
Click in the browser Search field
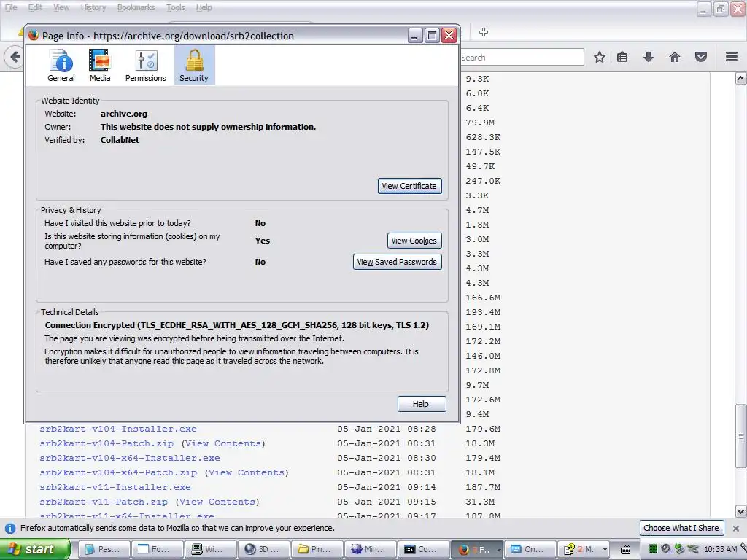pos(522,57)
